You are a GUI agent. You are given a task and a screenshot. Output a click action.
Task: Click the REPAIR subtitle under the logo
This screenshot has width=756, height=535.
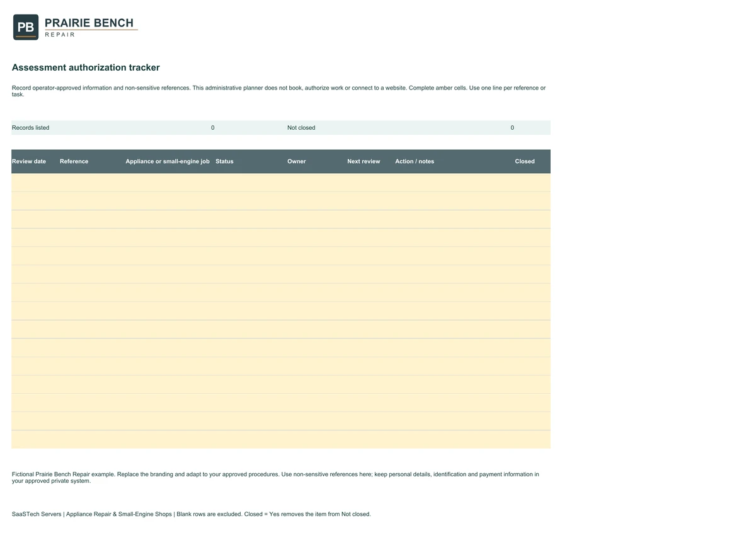click(x=60, y=35)
